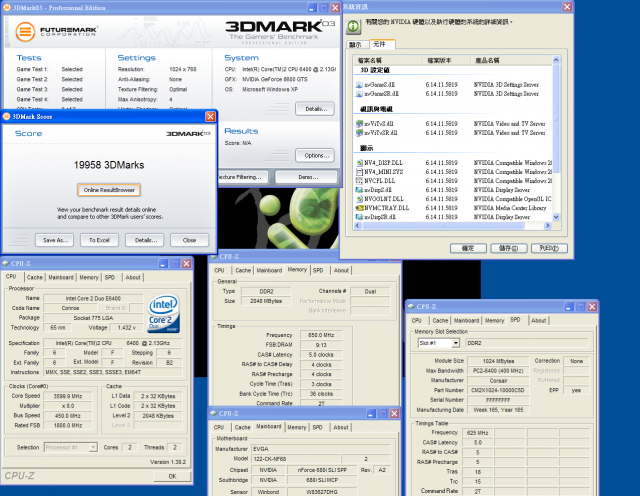Click 列印 button in NVIDIA window

point(549,248)
